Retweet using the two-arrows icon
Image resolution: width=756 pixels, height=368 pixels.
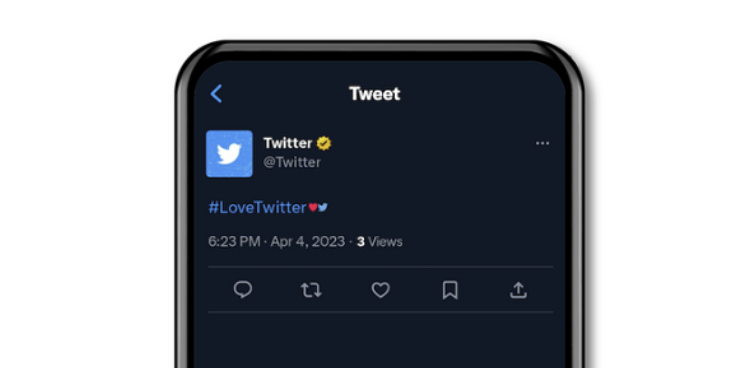point(311,290)
